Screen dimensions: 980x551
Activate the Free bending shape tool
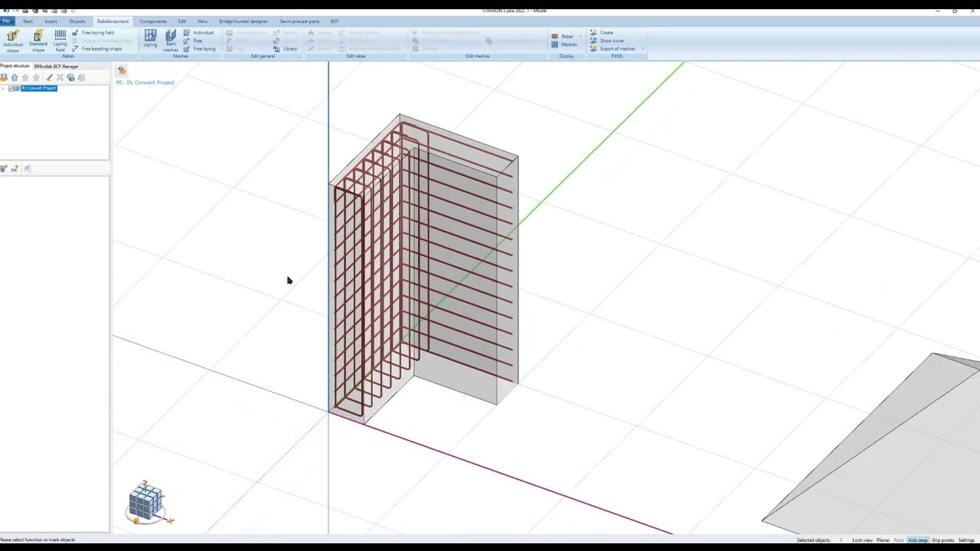[x=96, y=49]
